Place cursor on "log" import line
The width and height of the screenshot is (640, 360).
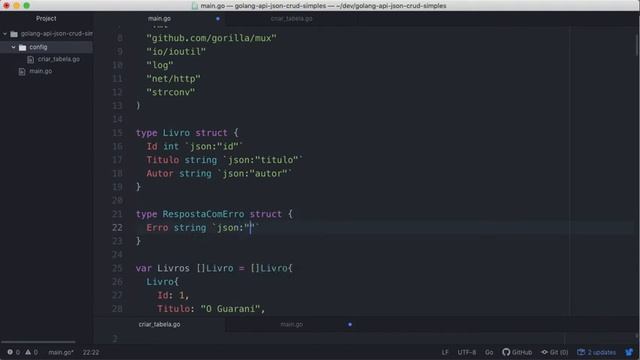pyautogui.click(x=160, y=65)
